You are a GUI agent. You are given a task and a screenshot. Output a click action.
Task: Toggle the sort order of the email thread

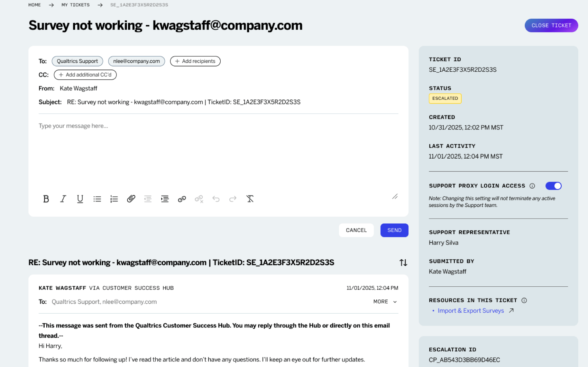point(403,262)
